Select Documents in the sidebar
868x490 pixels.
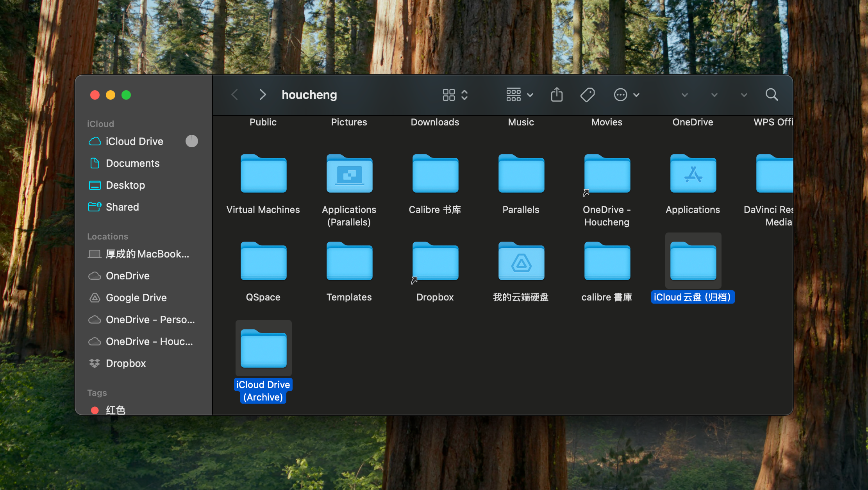click(x=132, y=163)
